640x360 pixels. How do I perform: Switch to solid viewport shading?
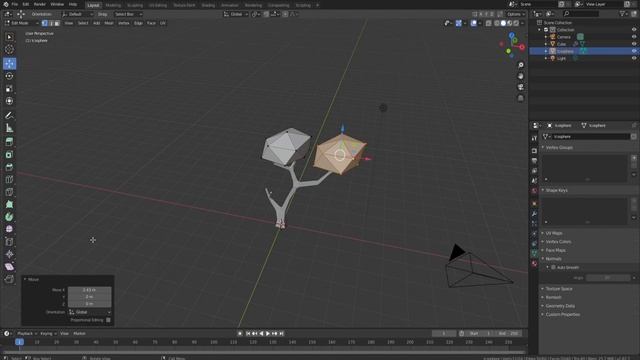503,23
